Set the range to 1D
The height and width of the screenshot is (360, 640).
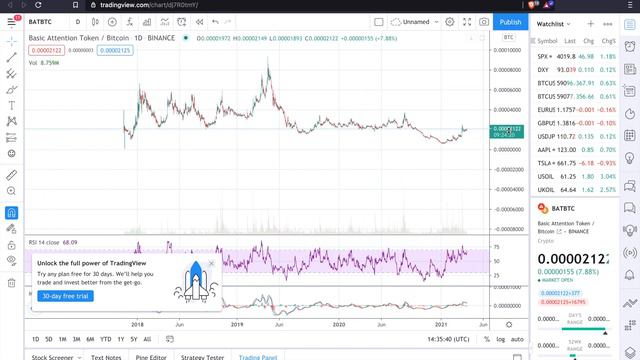36,339
